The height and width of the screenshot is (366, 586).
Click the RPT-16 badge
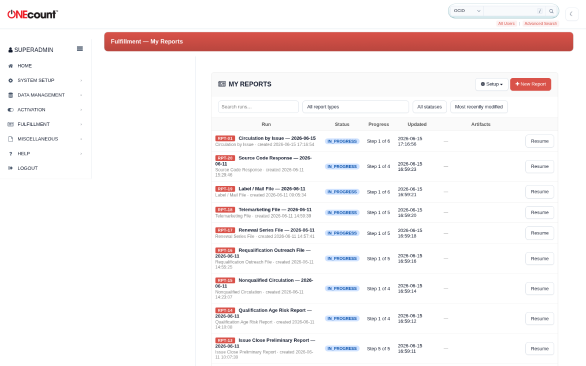coord(225,250)
